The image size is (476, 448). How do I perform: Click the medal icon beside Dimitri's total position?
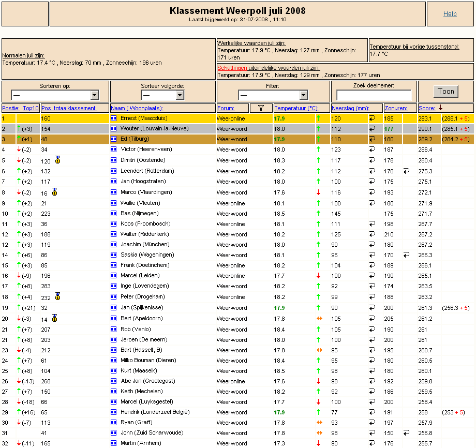point(57,160)
